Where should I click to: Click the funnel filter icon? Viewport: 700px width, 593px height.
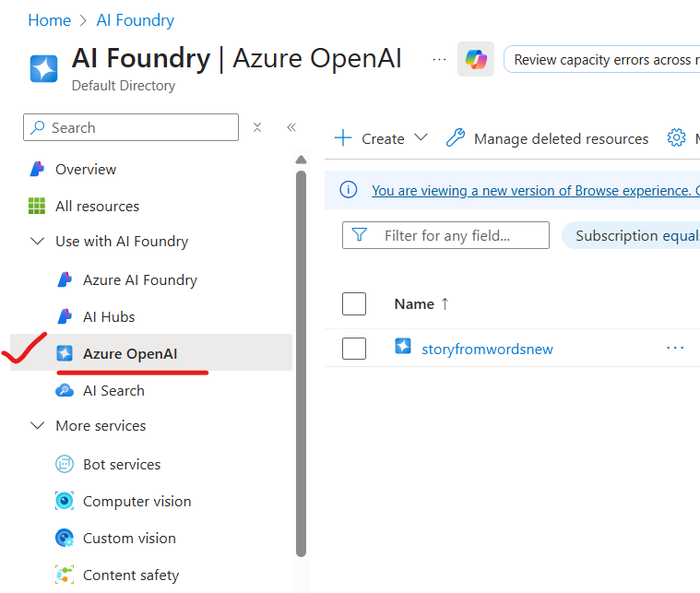[x=360, y=234]
